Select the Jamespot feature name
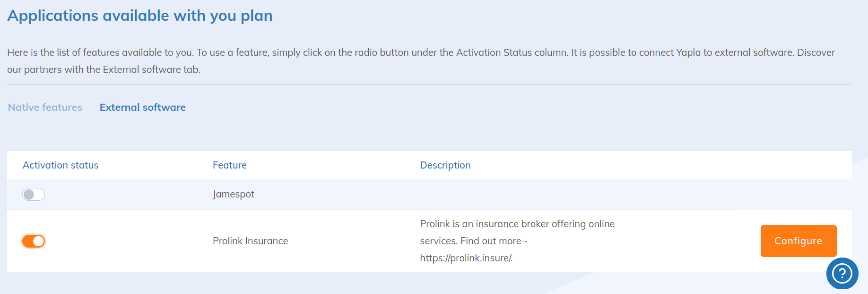 (x=234, y=194)
